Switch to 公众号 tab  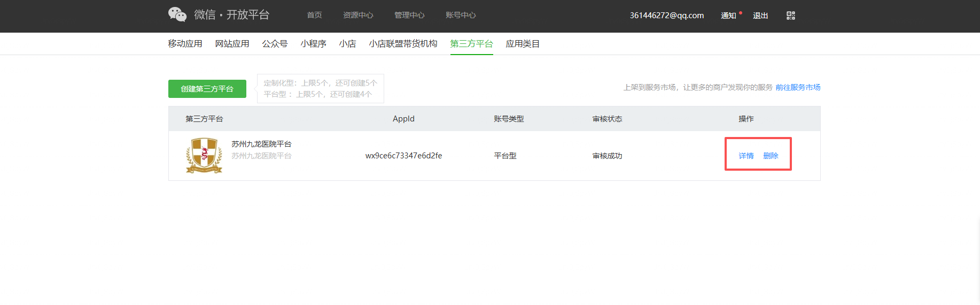(275, 44)
